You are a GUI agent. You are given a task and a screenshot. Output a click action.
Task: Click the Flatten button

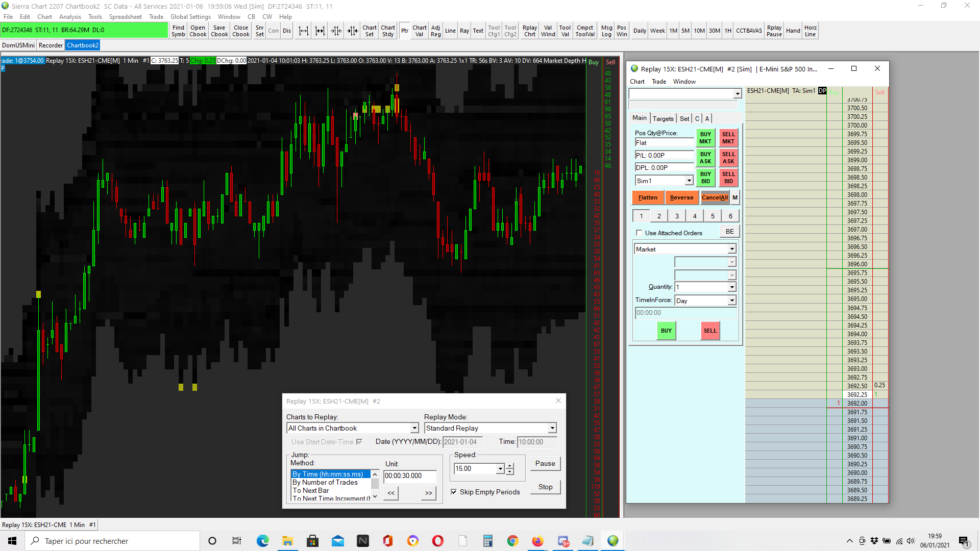point(648,197)
